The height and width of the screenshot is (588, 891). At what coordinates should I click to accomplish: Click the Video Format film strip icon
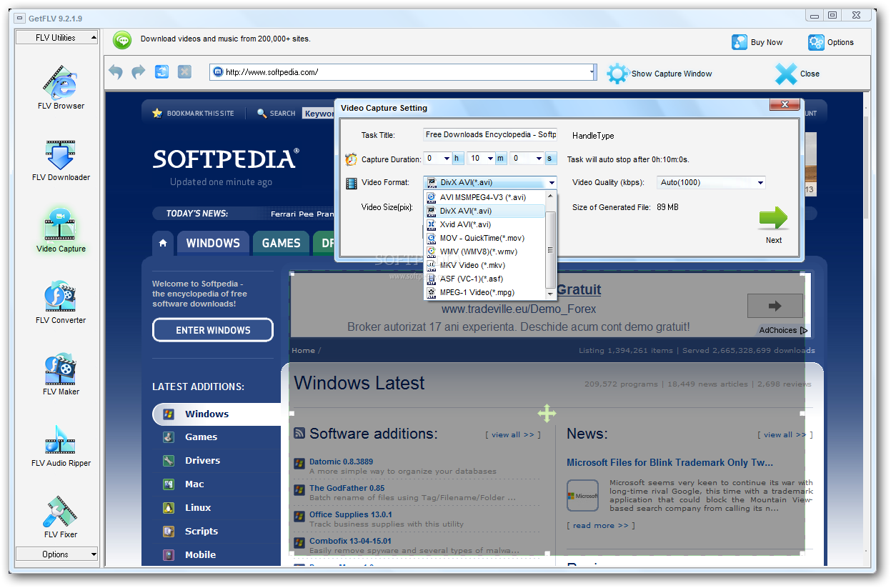351,183
